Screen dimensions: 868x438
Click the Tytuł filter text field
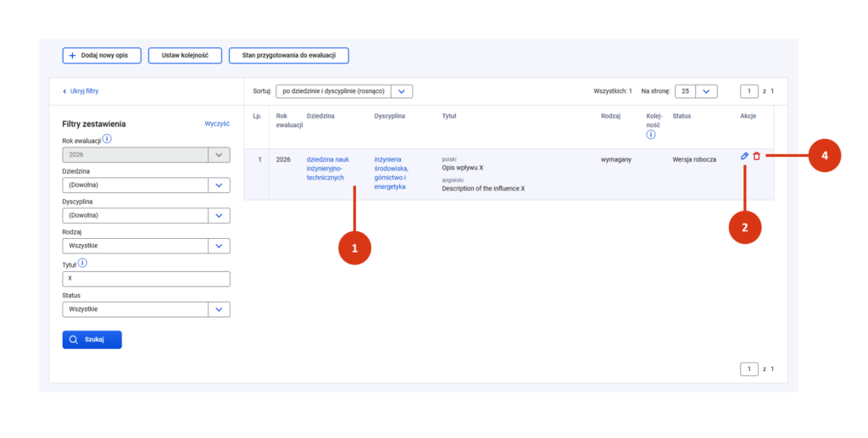coord(146,279)
